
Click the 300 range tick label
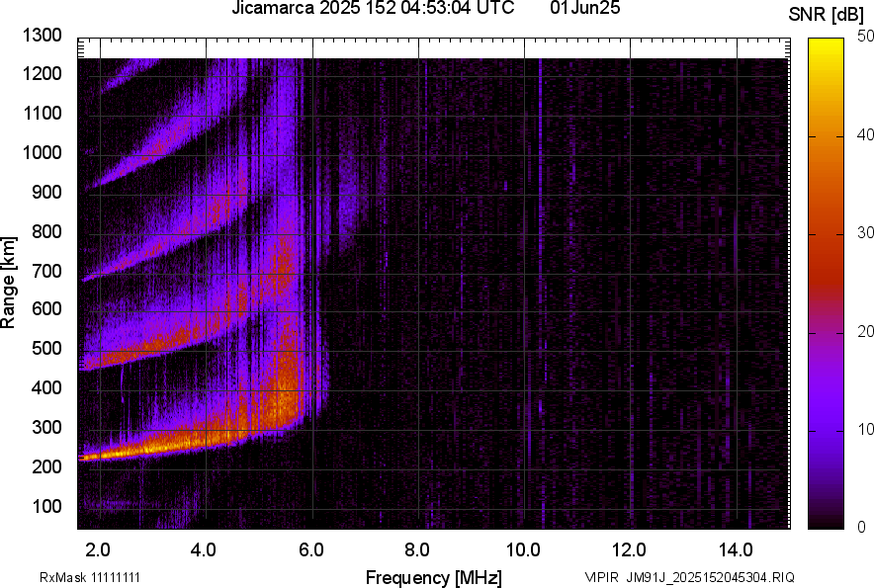pyautogui.click(x=46, y=427)
